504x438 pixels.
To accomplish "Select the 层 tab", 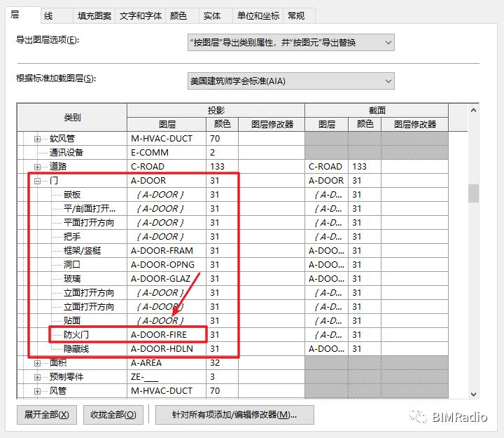I will click(22, 15).
